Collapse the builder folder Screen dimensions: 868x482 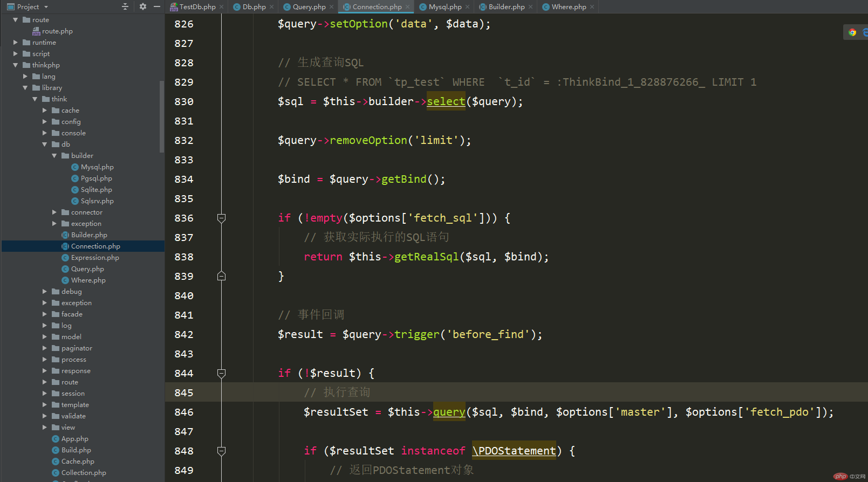pos(54,156)
